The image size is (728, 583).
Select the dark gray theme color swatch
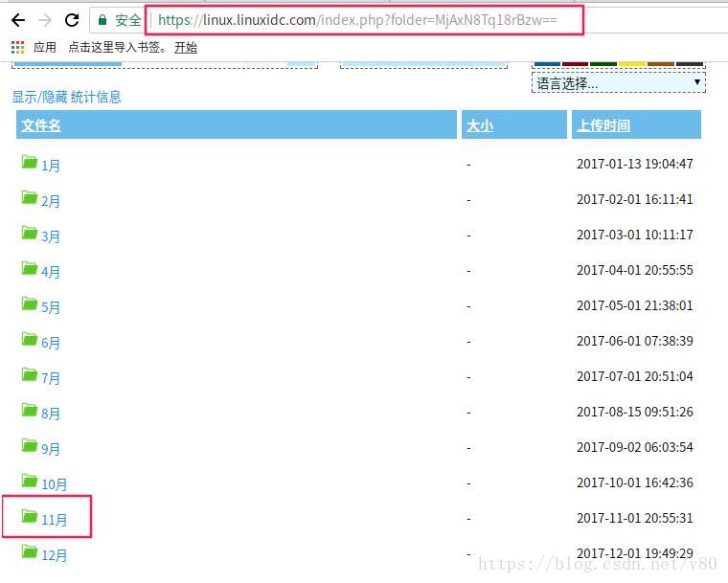point(690,63)
